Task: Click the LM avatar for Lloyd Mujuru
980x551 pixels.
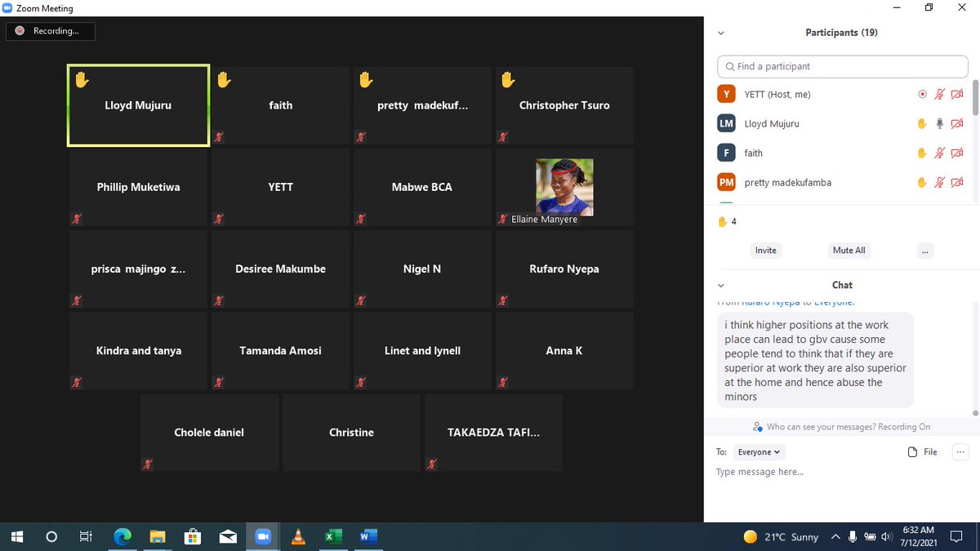Action: pos(726,123)
